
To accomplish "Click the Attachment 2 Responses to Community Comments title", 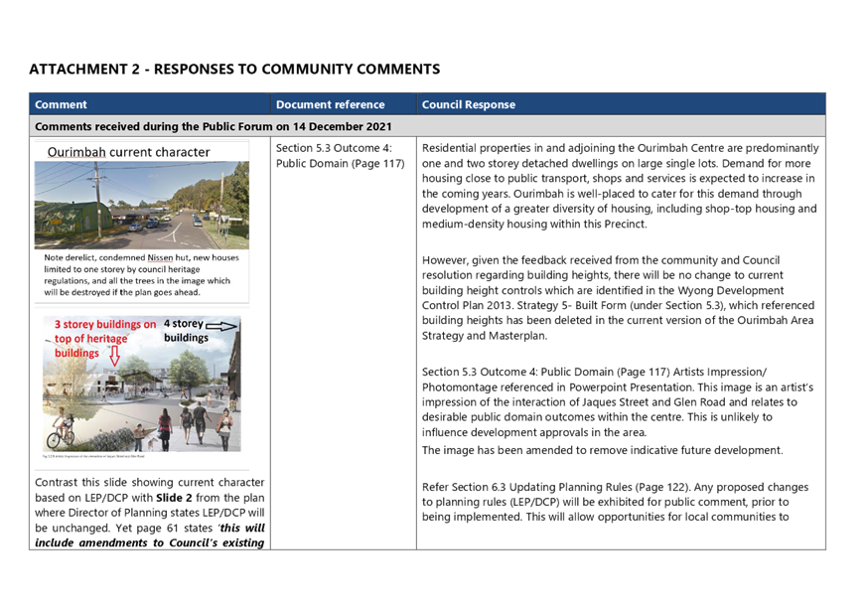I will (x=234, y=70).
